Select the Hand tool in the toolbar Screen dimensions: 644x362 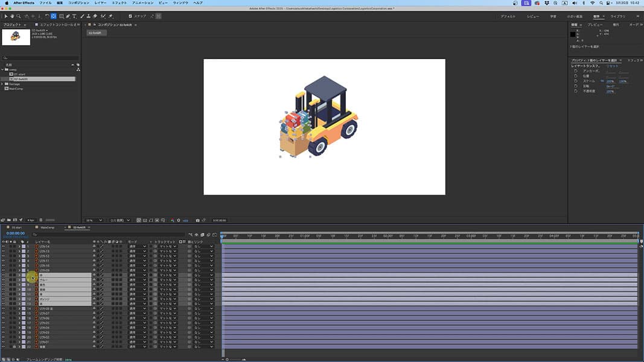click(x=12, y=16)
